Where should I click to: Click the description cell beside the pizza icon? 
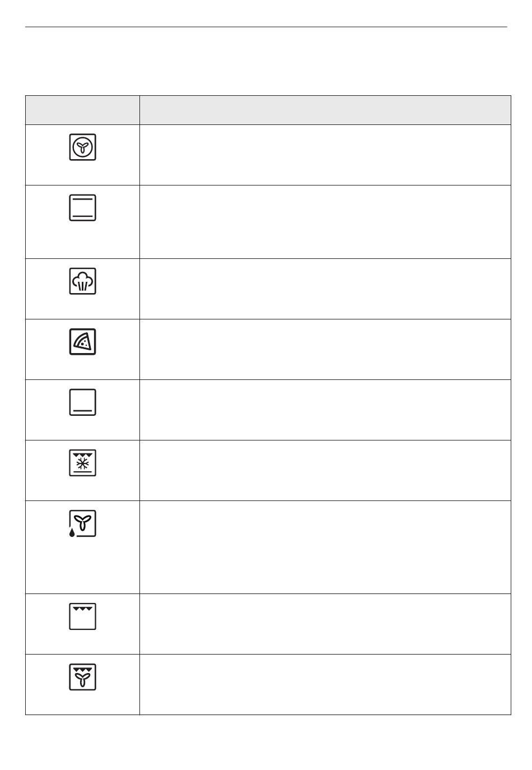click(325, 350)
